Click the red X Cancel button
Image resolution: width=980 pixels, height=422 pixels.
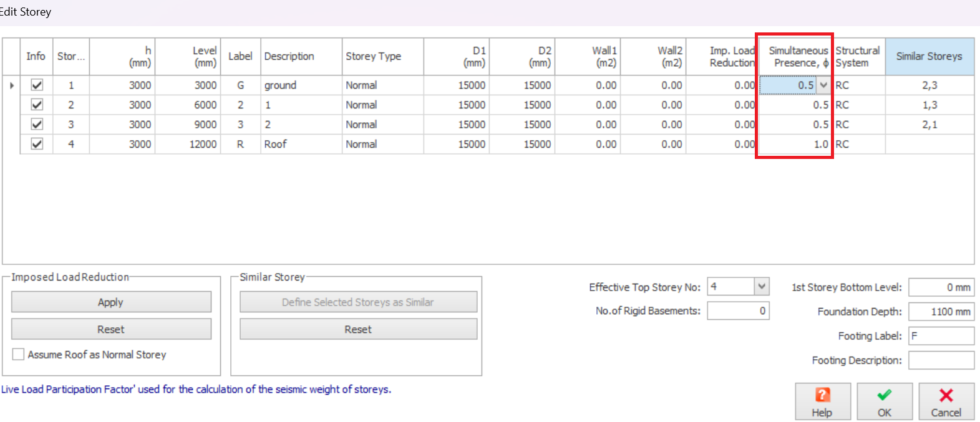point(946,401)
